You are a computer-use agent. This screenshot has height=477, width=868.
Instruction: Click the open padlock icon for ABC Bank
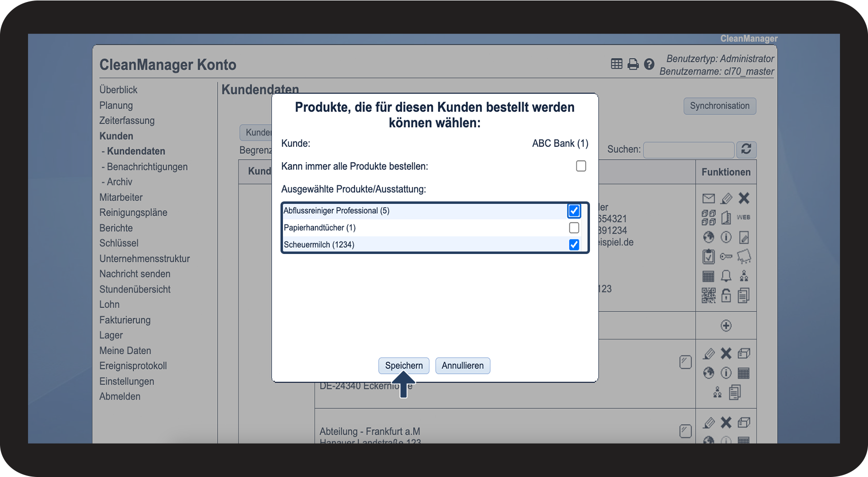tap(726, 295)
